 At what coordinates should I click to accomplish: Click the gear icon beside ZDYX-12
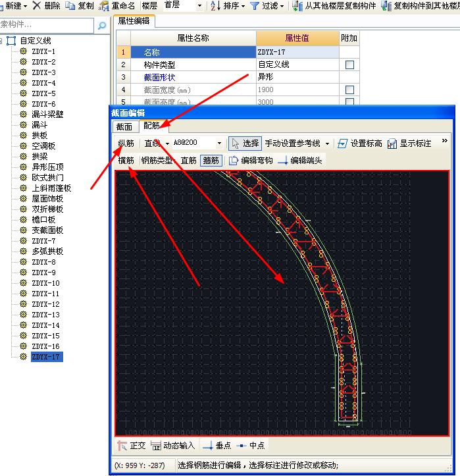pyautogui.click(x=24, y=304)
